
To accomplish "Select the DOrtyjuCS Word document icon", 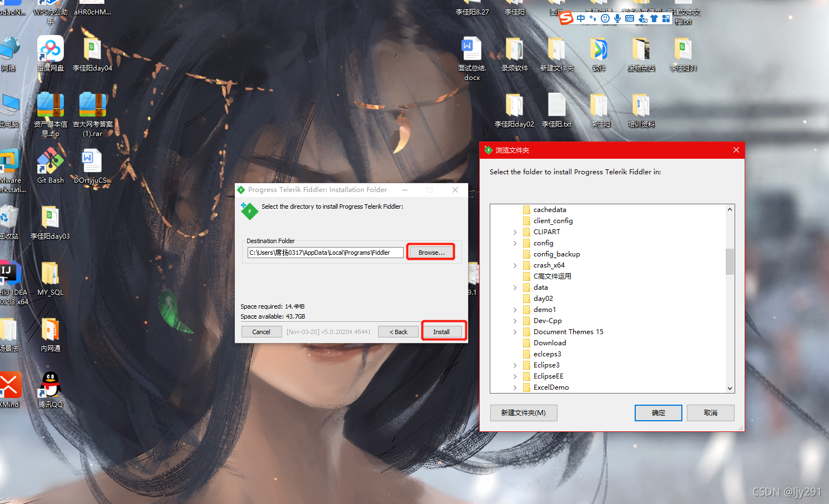I will [x=92, y=165].
